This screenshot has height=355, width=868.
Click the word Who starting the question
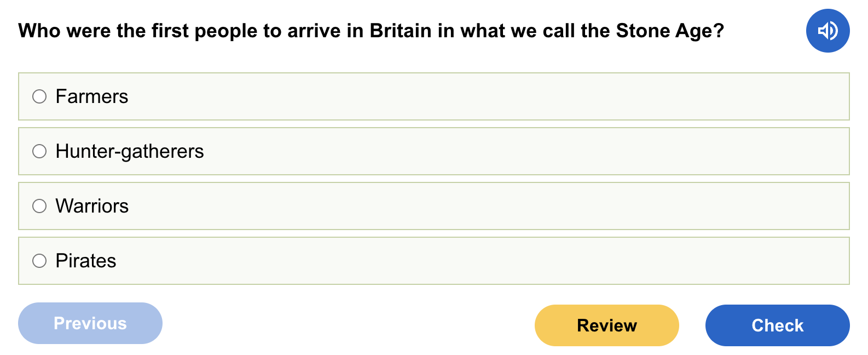point(39,31)
